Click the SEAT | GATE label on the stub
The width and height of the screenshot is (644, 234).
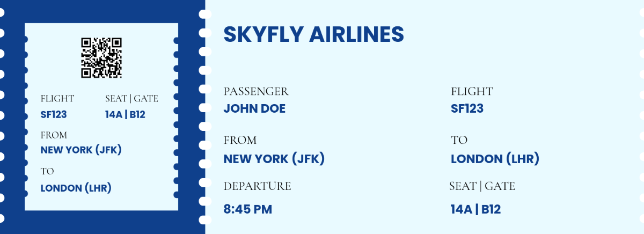(x=131, y=99)
